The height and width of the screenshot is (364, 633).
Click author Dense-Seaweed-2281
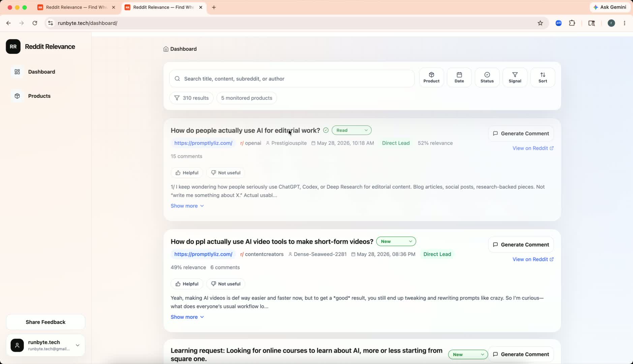click(317, 254)
